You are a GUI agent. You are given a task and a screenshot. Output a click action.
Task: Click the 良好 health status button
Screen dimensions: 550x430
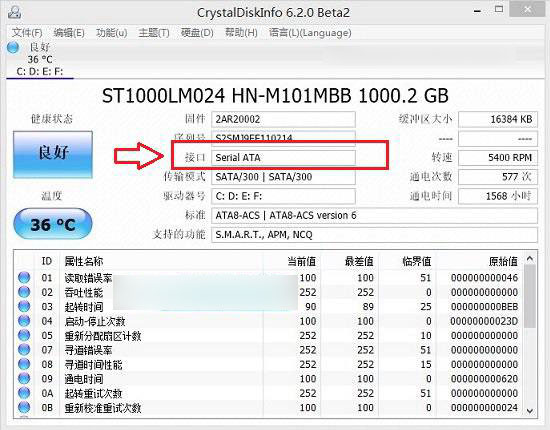(53, 155)
